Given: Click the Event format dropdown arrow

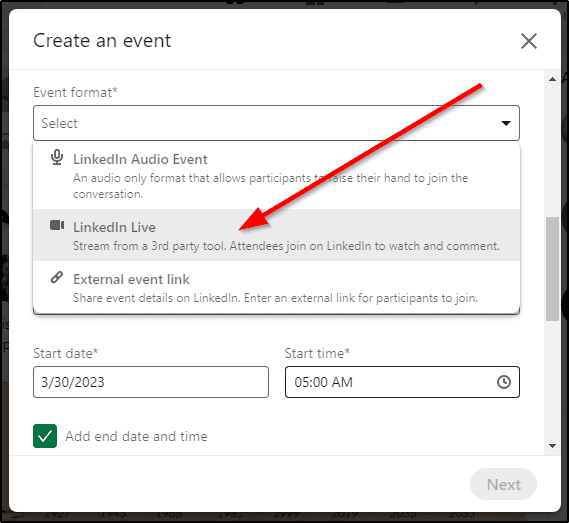Looking at the screenshot, I should 506,123.
